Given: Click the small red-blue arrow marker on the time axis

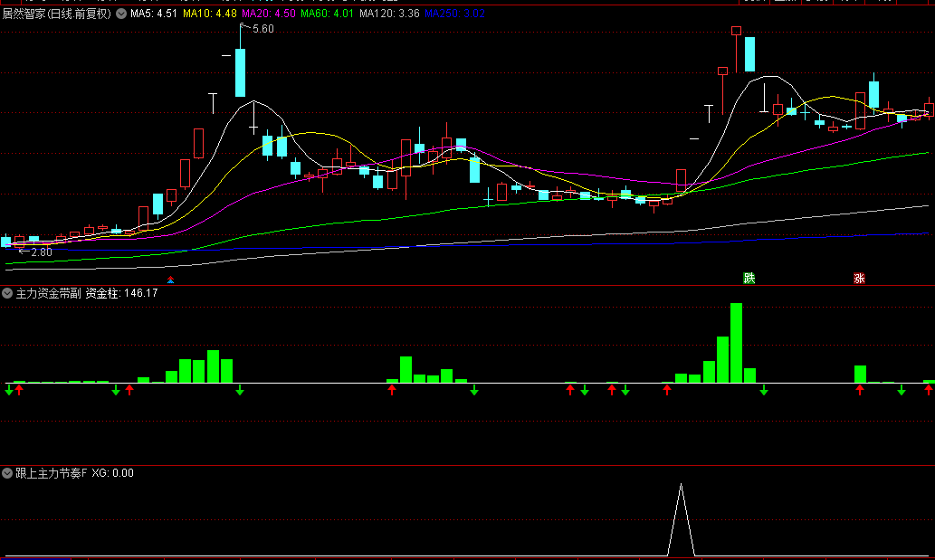Looking at the screenshot, I should click(170, 280).
